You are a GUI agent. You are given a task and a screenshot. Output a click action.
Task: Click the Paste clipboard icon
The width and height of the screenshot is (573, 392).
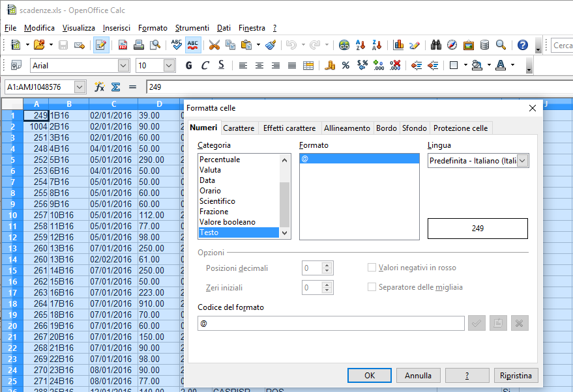coord(246,45)
